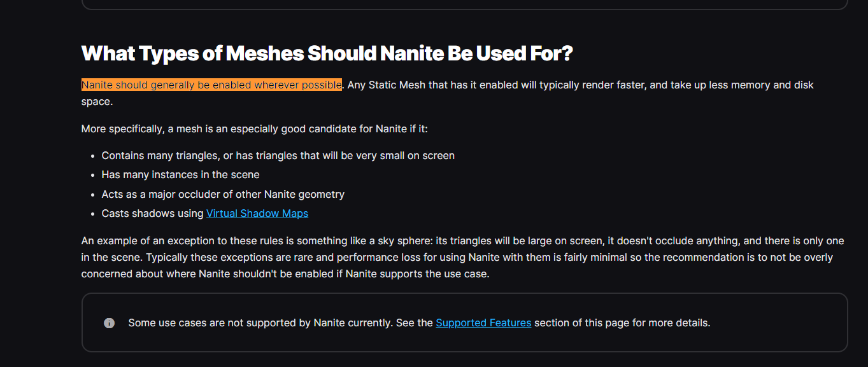Click the info icon in the note box
The width and height of the screenshot is (868, 367).
click(109, 323)
